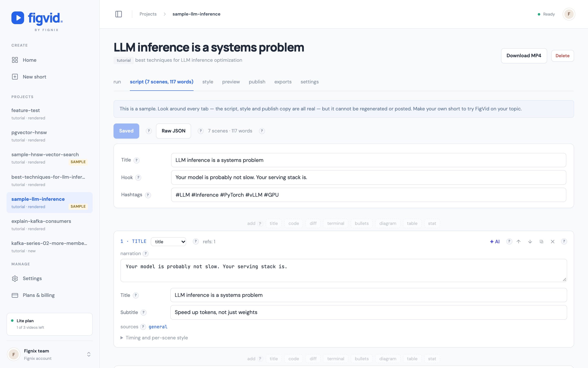Open the Raw JSON view
Image resolution: width=588 pixels, height=368 pixels.
point(174,131)
